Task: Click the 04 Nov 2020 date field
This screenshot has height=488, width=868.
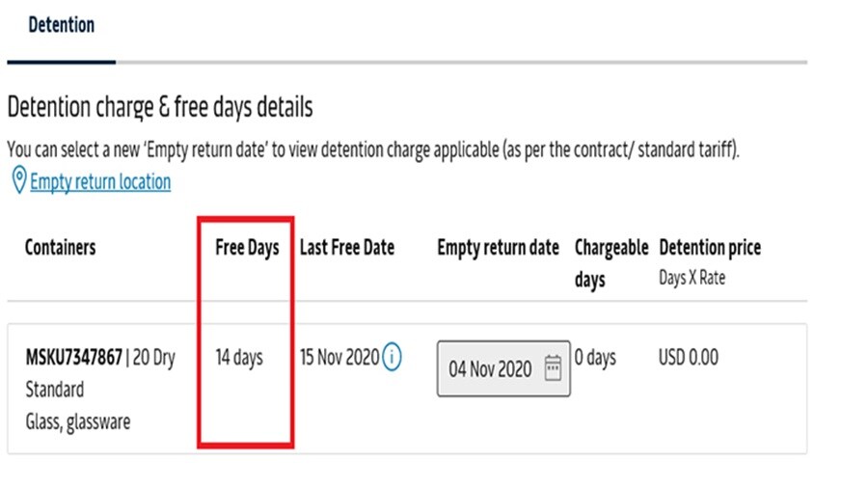Action: [490, 368]
